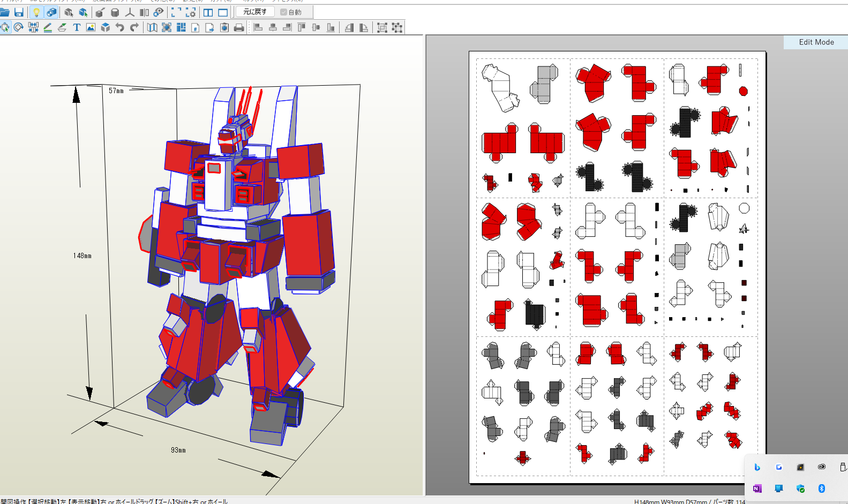Open Creative Cloud tray icon

click(822, 467)
